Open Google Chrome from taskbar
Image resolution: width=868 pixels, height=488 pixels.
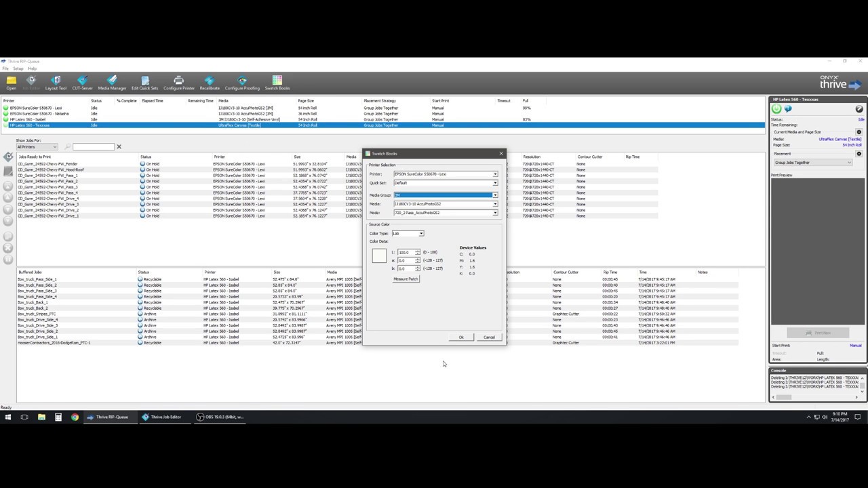[x=75, y=417]
